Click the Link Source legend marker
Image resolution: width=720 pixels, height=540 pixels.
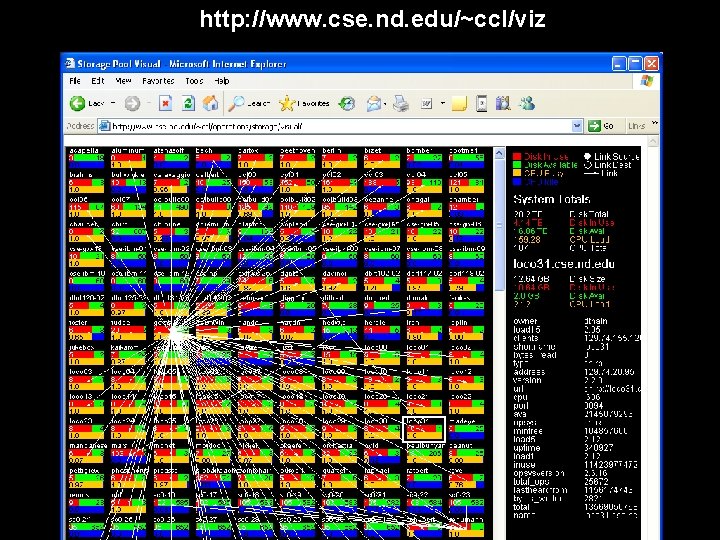click(x=587, y=157)
